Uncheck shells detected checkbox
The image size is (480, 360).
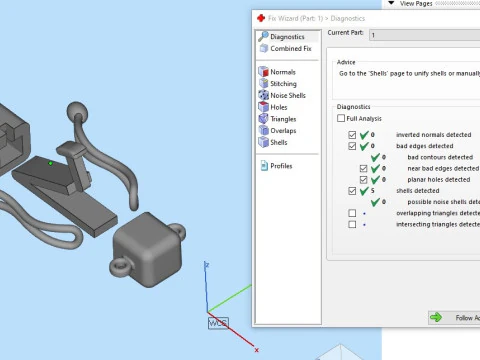[x=352, y=191]
